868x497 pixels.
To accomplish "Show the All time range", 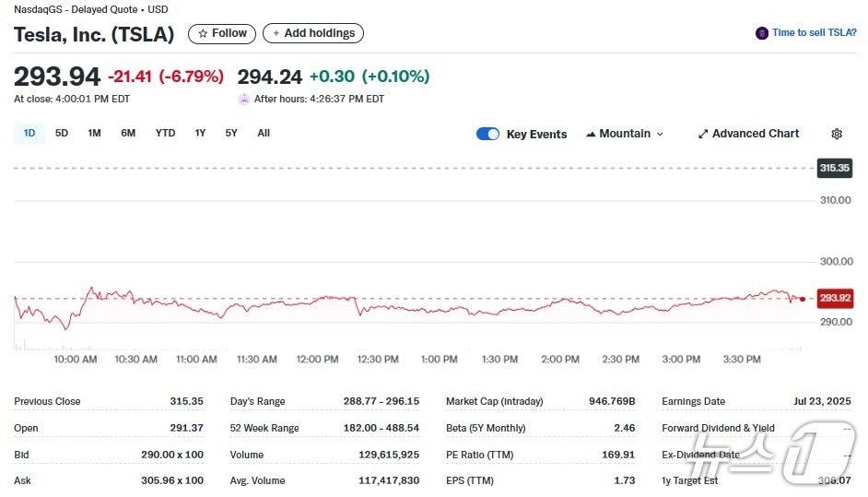I will [x=264, y=133].
